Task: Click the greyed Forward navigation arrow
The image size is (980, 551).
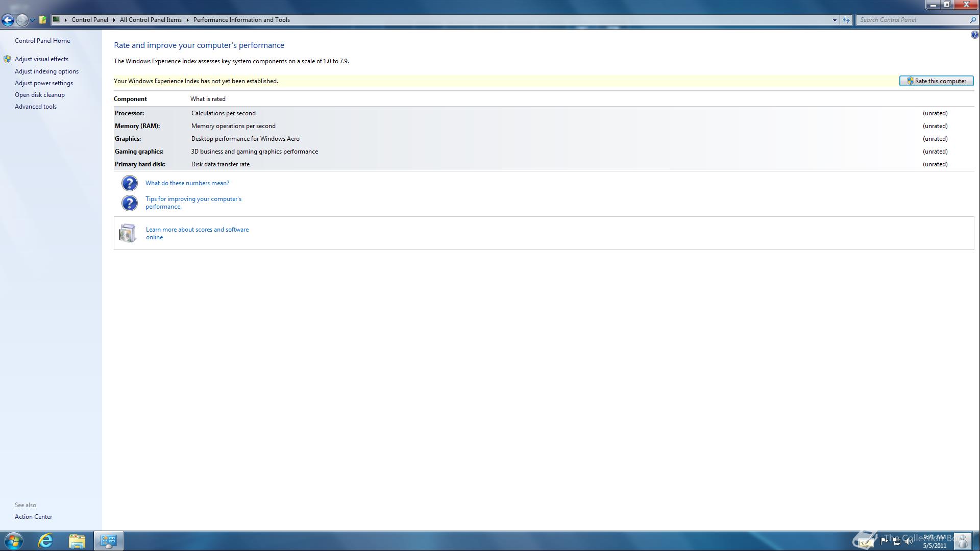Action: tap(22, 20)
